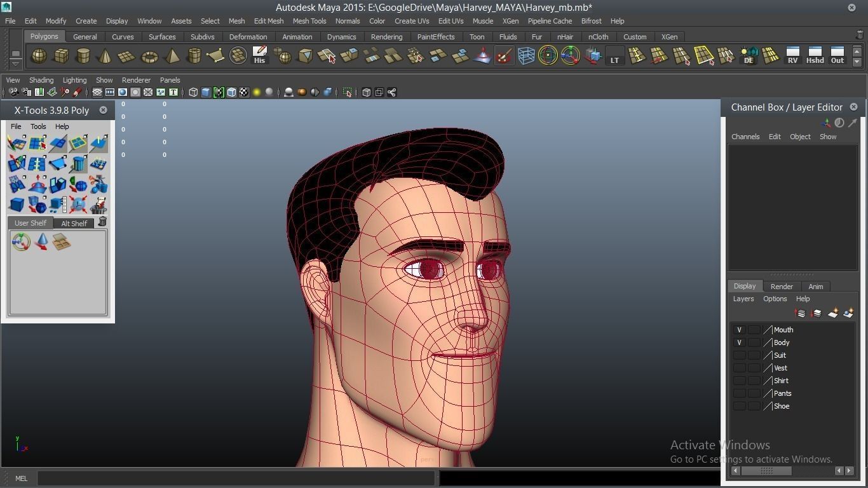Open X-Tools Tools menu
This screenshot has height=488, width=868.
point(38,126)
